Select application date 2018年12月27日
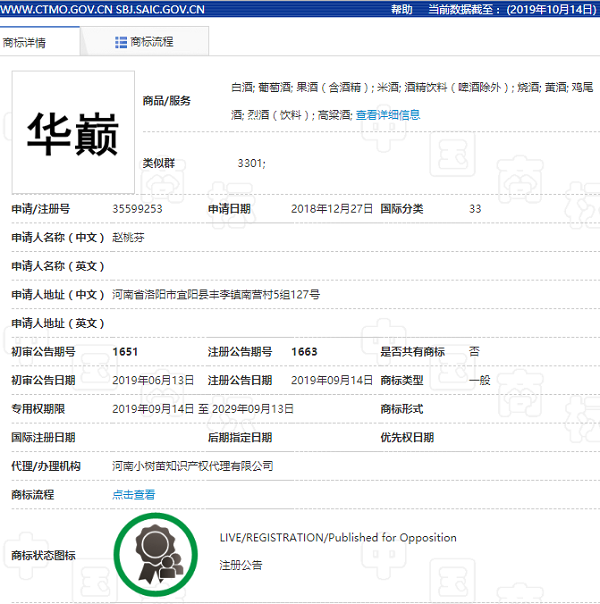This screenshot has width=600, height=604. (x=332, y=209)
